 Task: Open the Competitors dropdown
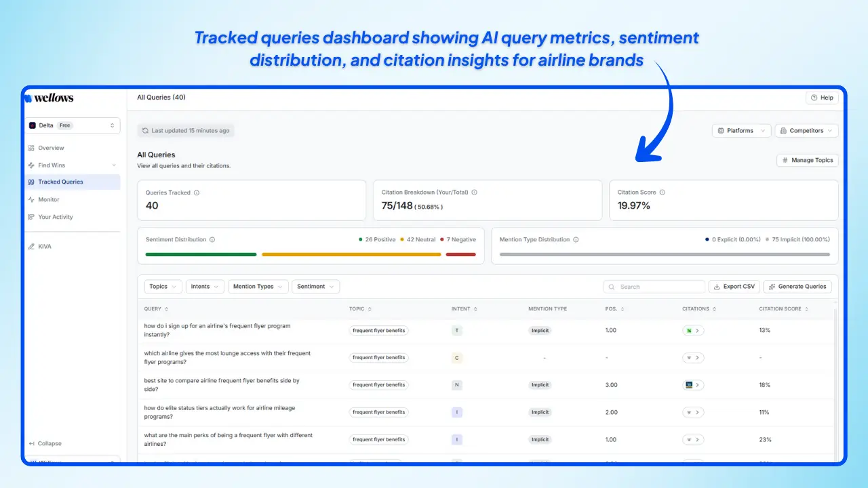pyautogui.click(x=806, y=131)
